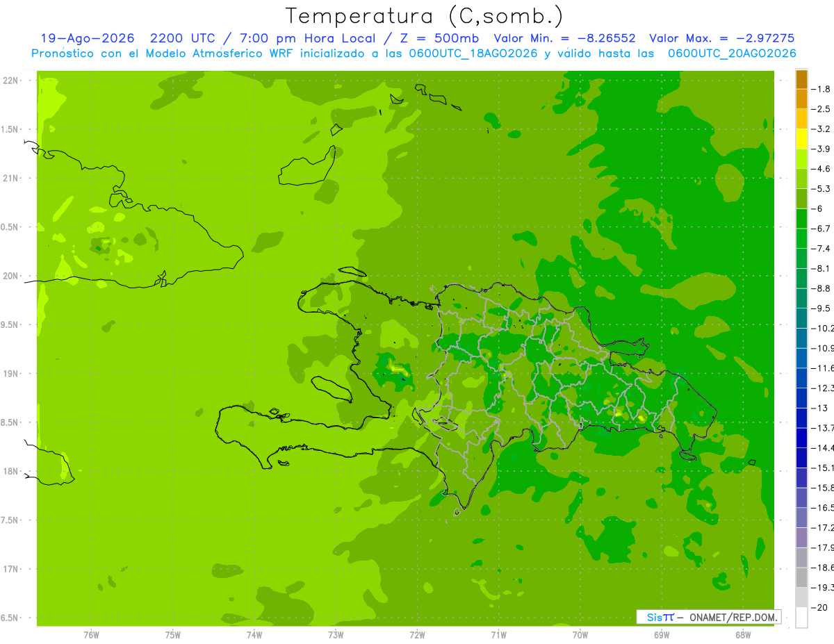Select the green swatch between -6 and -6.7
The height and width of the screenshot is (644, 834).
802,219
